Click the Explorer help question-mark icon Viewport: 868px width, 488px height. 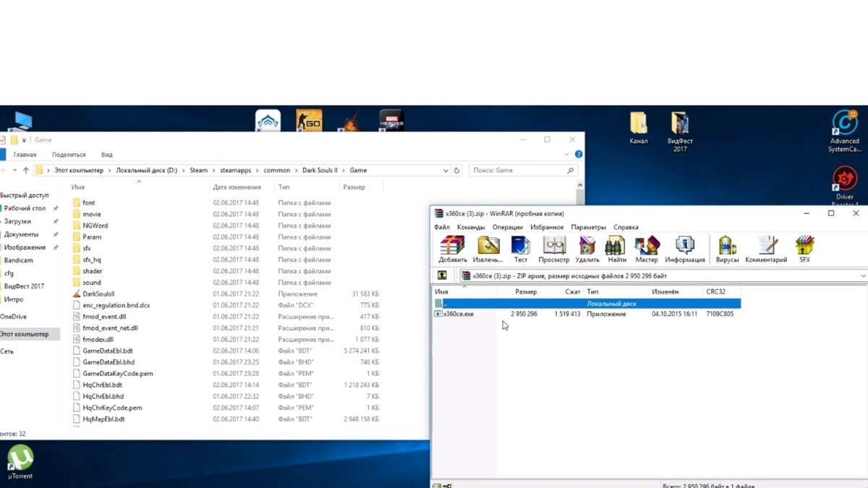pos(578,154)
